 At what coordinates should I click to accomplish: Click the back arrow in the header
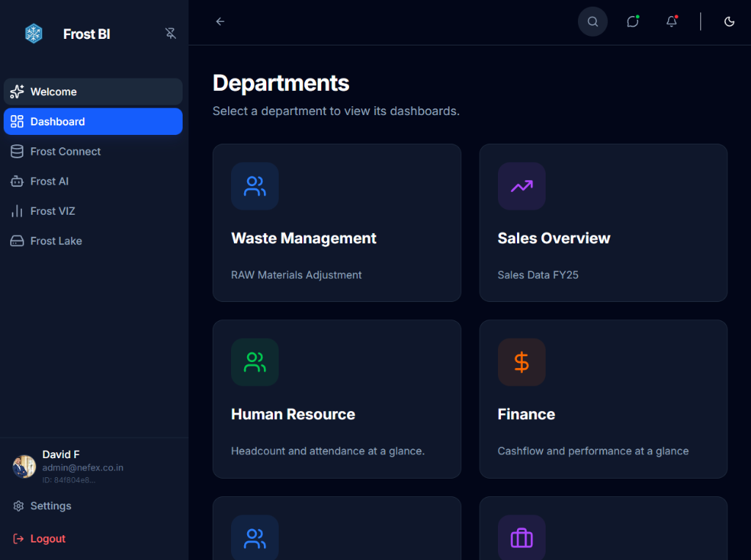point(220,21)
